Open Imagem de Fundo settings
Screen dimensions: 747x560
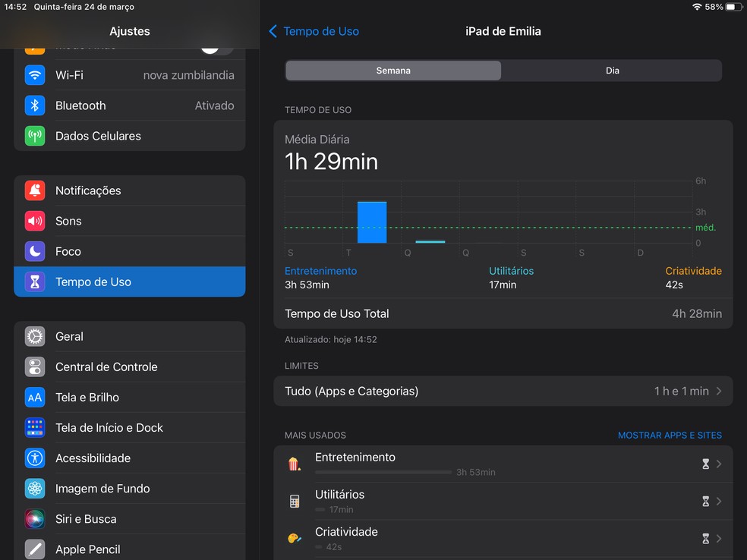click(130, 489)
